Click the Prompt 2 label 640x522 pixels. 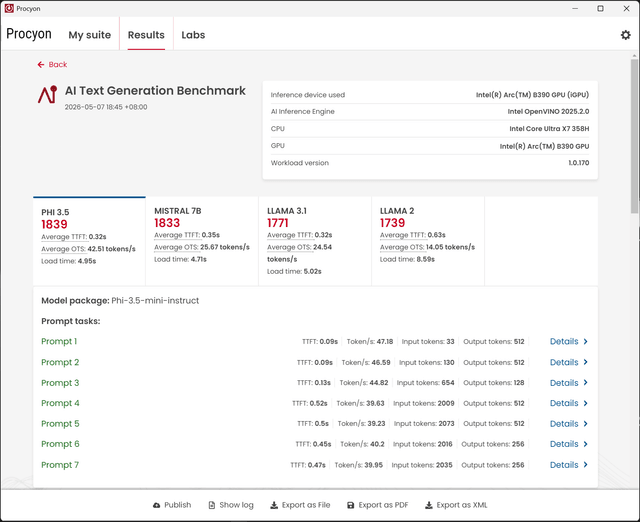point(60,362)
